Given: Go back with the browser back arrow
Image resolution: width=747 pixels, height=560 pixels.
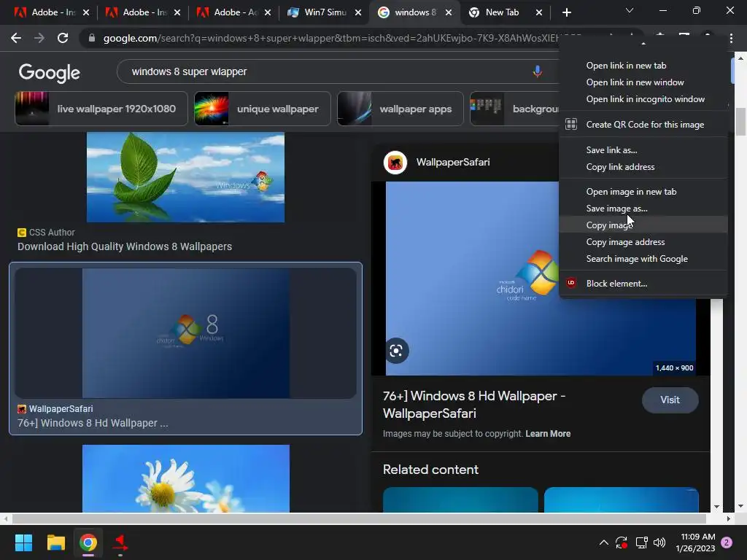Looking at the screenshot, I should tap(16, 38).
